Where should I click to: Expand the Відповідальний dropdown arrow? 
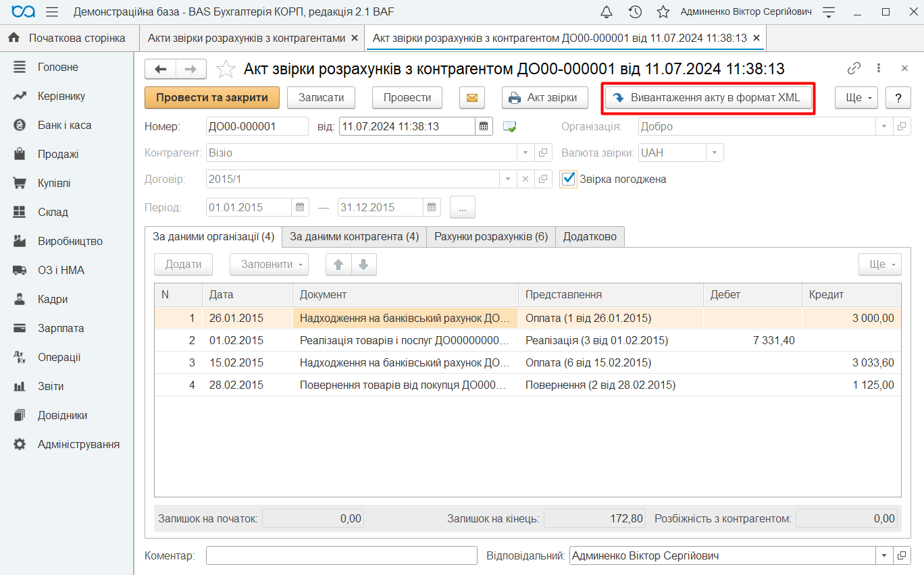(885, 555)
